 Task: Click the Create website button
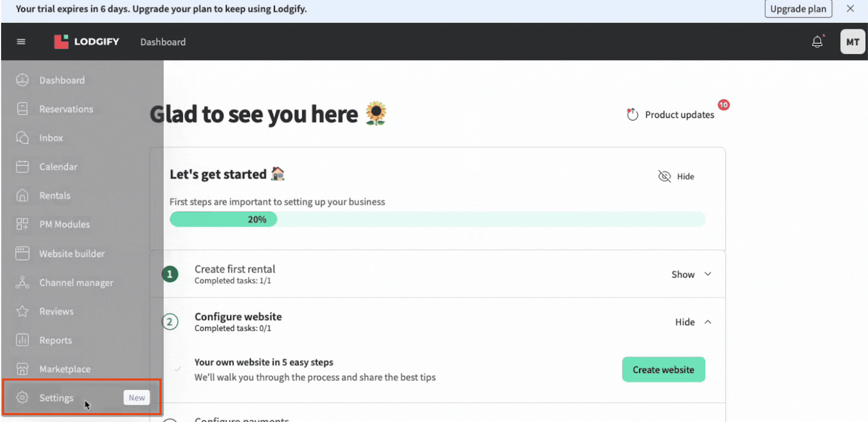click(x=663, y=370)
